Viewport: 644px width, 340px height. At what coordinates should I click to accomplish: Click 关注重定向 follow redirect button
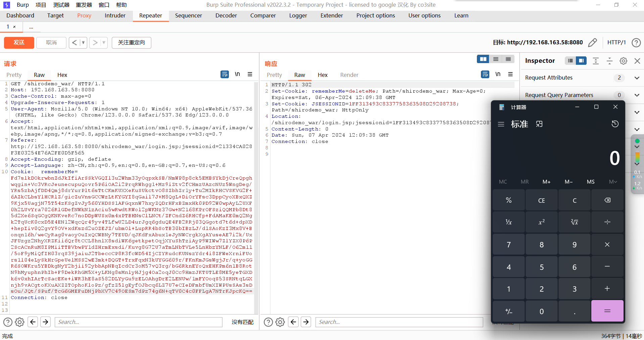(132, 43)
